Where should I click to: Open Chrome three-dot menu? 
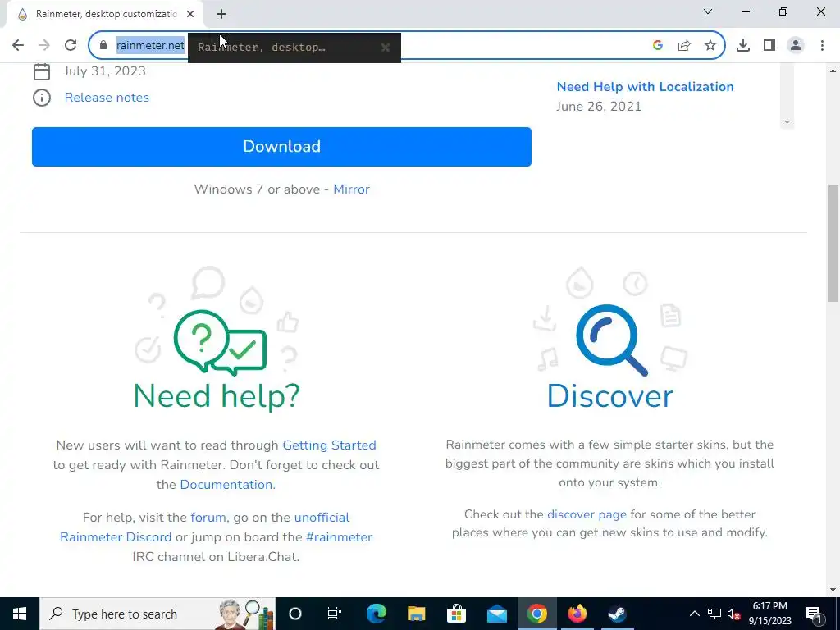coord(822,46)
